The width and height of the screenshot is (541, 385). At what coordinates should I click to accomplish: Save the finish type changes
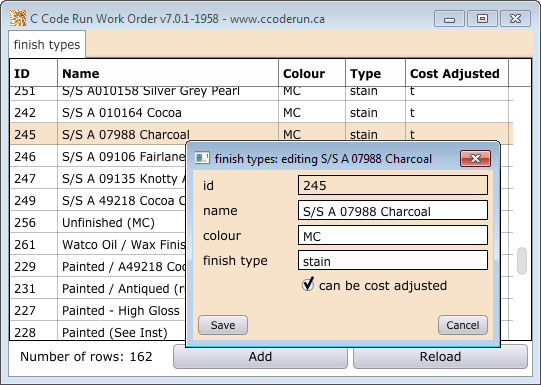pyautogui.click(x=223, y=325)
